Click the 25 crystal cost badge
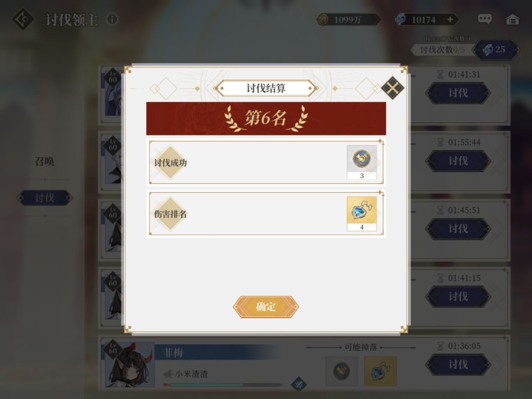The height and width of the screenshot is (399, 532). [496, 50]
